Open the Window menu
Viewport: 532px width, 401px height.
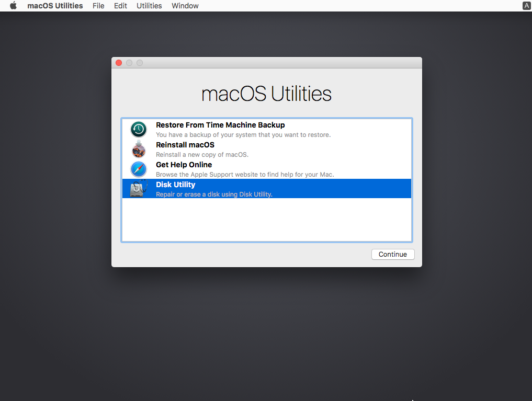tap(185, 6)
